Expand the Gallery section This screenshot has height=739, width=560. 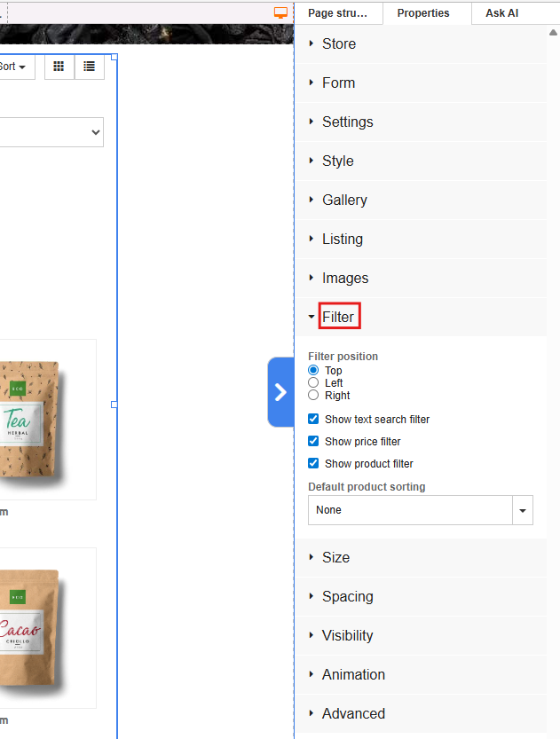coord(344,200)
